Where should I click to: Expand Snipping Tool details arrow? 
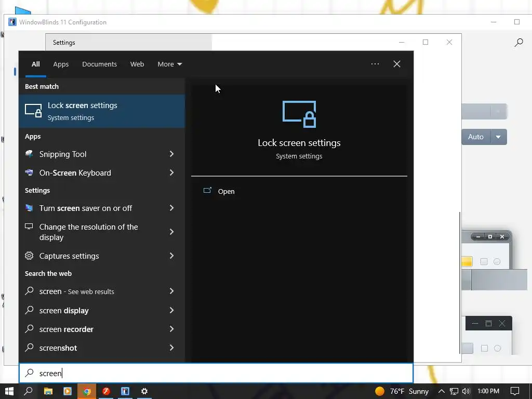pos(171,154)
